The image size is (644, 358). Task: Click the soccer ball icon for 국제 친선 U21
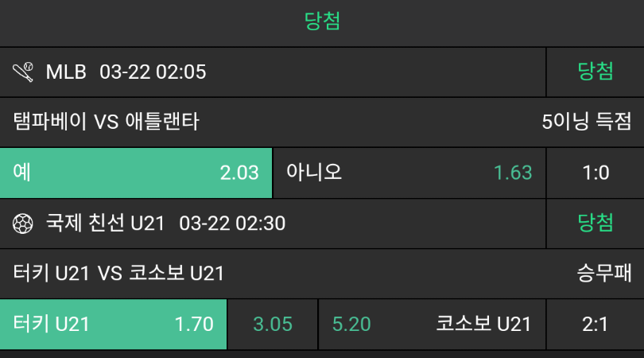click(24, 224)
